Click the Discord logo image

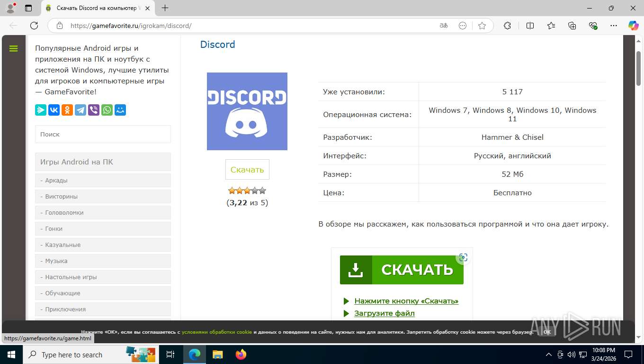click(247, 111)
